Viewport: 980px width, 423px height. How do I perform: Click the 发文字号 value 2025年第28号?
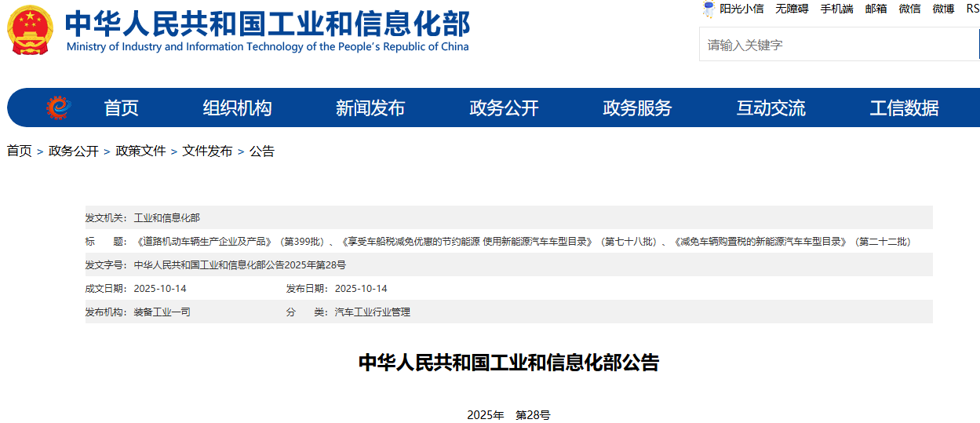click(240, 264)
